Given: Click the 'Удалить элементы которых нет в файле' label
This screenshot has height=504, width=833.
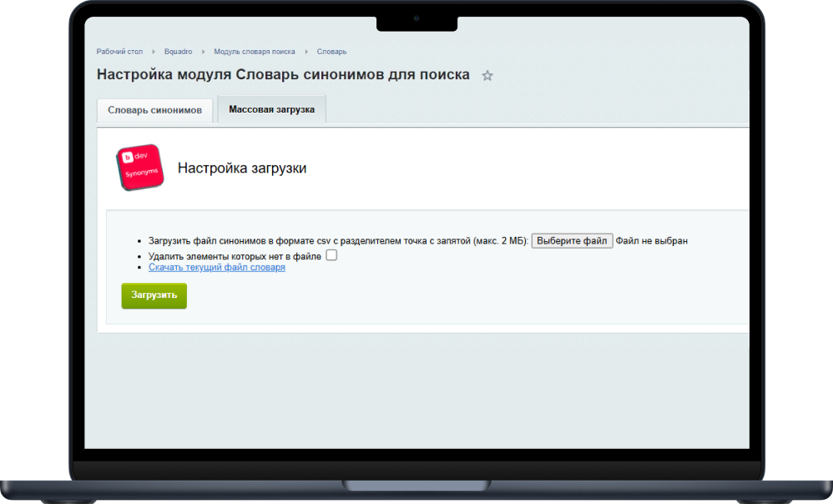Looking at the screenshot, I should pos(235,256).
